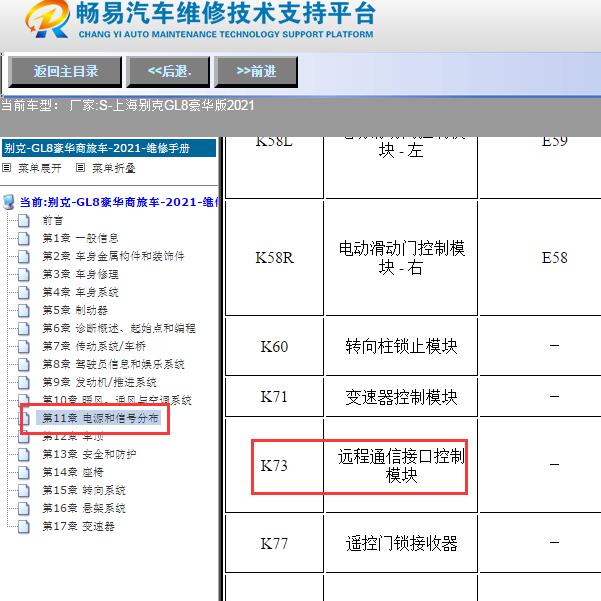
Task: Open 第10章 暖风、通风与空调系统
Action: point(117,400)
